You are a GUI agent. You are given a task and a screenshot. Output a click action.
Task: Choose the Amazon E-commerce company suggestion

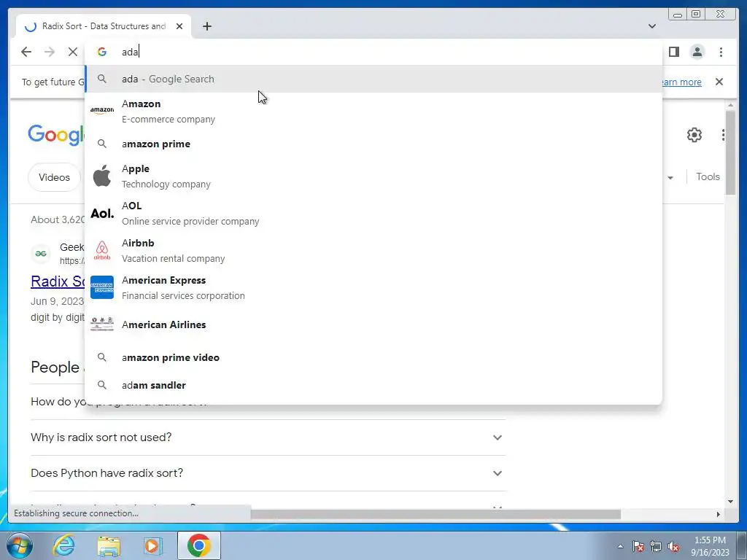coord(373,112)
